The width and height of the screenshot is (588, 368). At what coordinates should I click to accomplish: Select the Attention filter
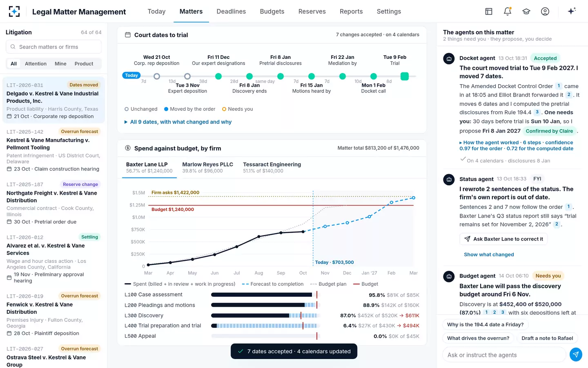36,64
